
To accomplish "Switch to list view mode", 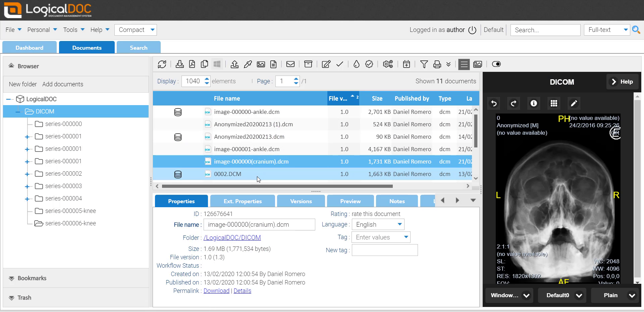I will [x=464, y=64].
